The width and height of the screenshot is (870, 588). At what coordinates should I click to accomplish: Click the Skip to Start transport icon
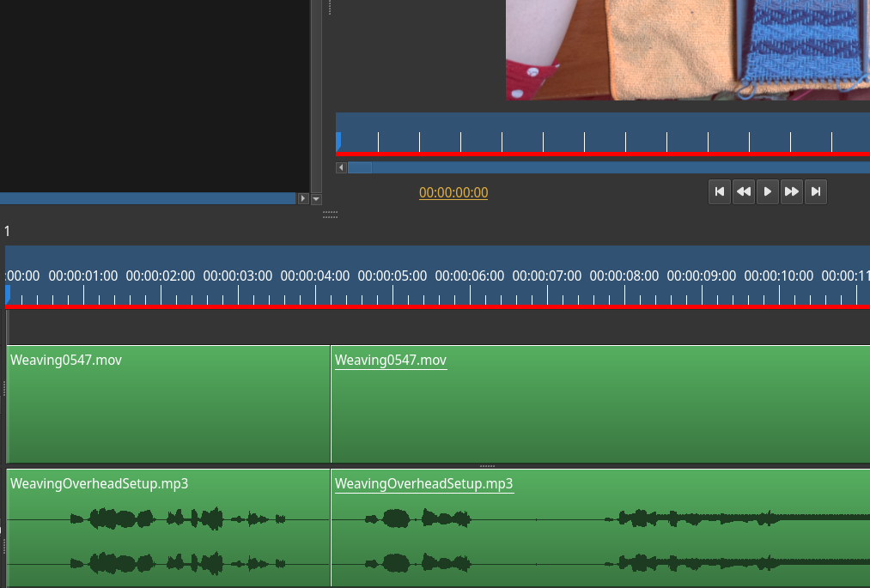pyautogui.click(x=720, y=191)
